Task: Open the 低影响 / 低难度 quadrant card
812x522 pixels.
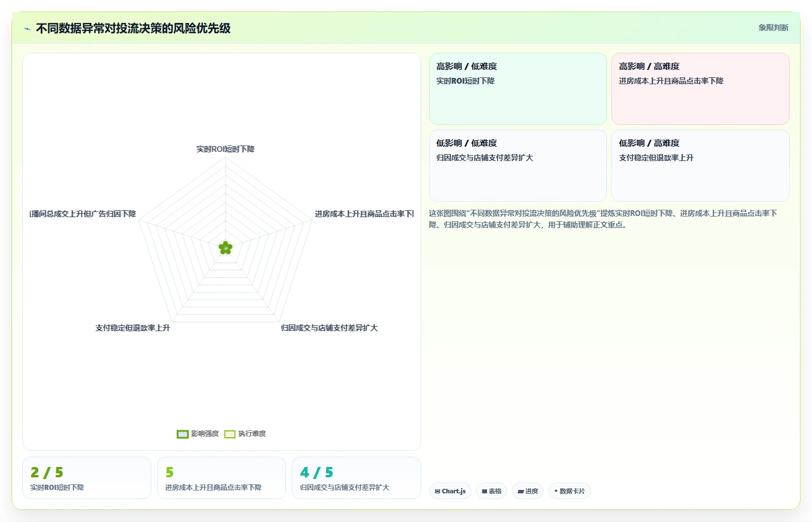Action: [x=518, y=166]
